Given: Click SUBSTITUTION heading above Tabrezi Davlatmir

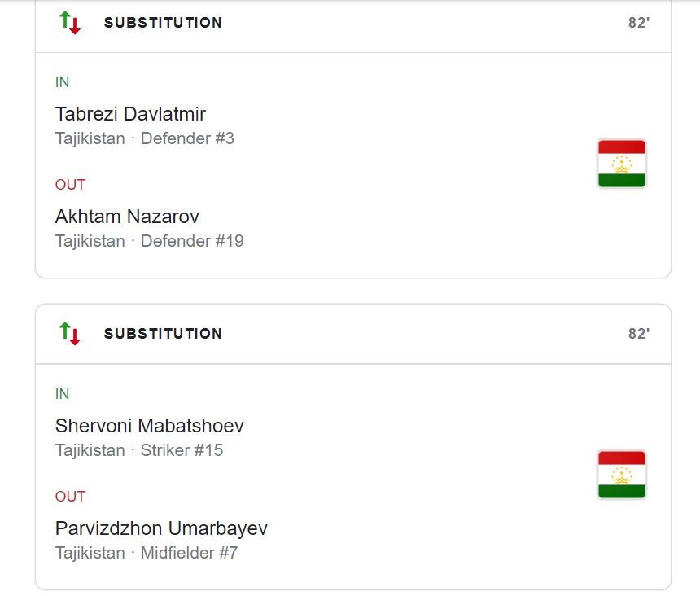Looking at the screenshot, I should [163, 23].
